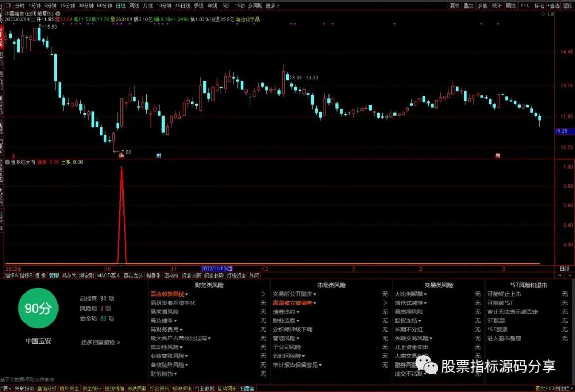Click the 管理 indicator tab
The width and height of the screenshot is (575, 392).
point(54,276)
